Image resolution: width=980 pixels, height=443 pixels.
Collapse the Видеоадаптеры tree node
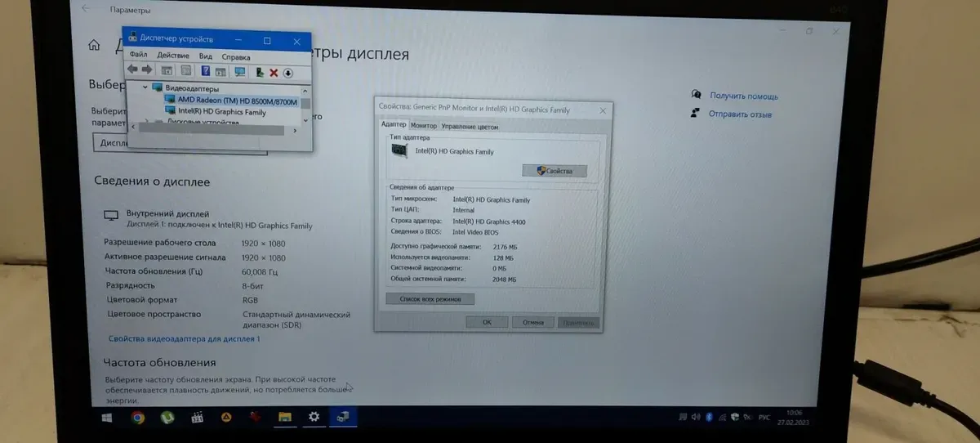(146, 87)
